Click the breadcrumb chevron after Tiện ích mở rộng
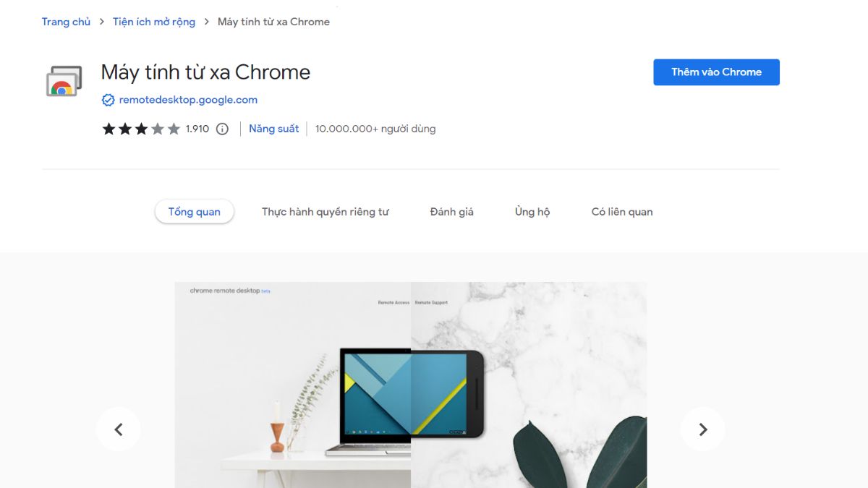This screenshot has width=868, height=488. (207, 22)
